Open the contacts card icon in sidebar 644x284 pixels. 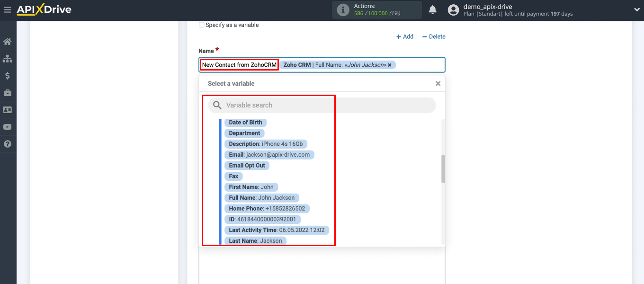(x=8, y=109)
